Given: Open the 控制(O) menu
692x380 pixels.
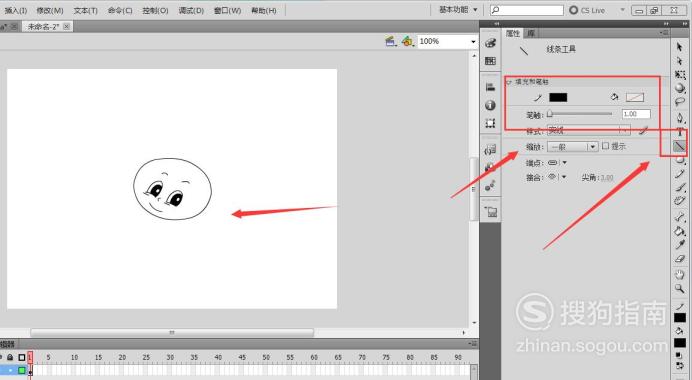Looking at the screenshot, I should [x=155, y=10].
